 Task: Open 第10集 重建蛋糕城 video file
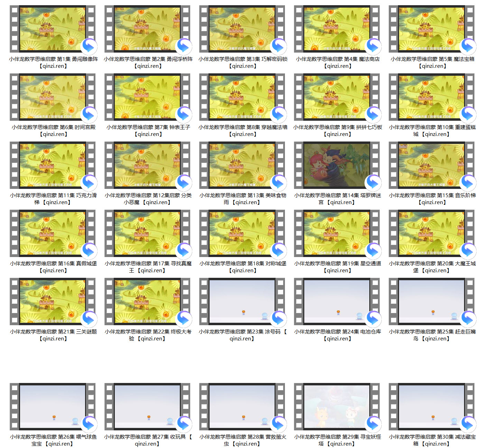tap(432, 97)
